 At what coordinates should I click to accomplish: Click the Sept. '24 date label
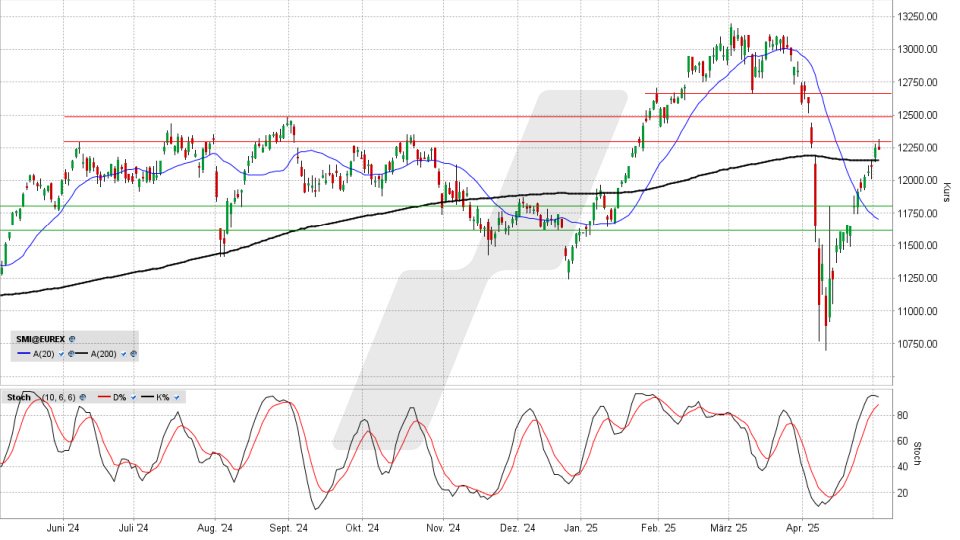pyautogui.click(x=288, y=528)
